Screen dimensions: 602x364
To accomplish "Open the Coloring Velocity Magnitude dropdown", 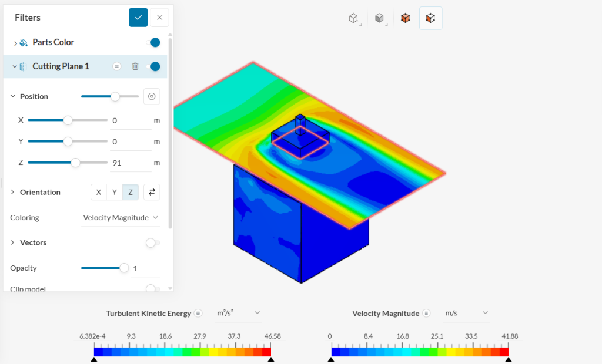I will point(121,217).
